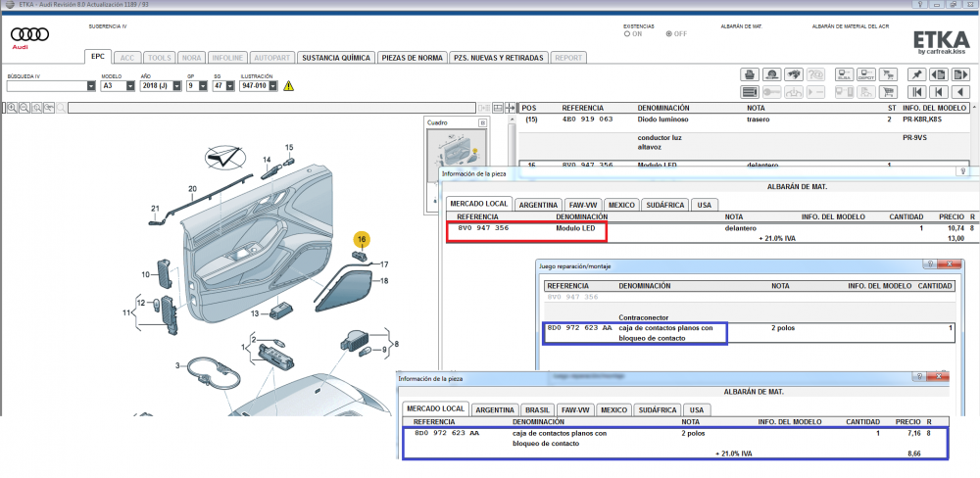The image size is (980, 478).
Task: Click callout 18 on the door diagram
Action: tap(385, 282)
